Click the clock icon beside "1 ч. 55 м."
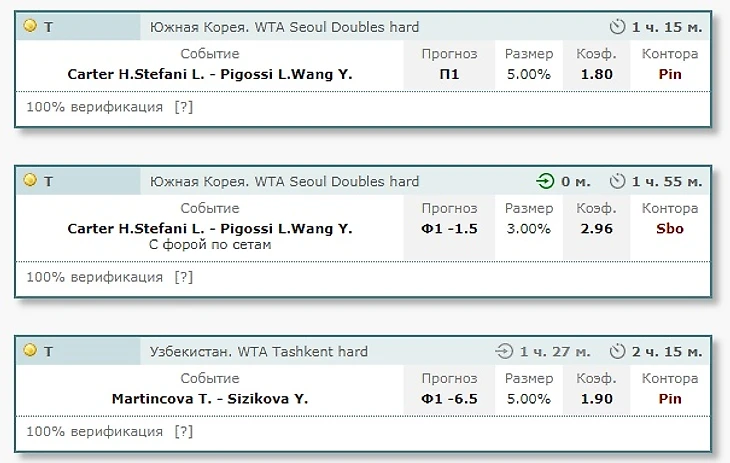Viewport: 730px width, 463px height. tap(617, 182)
